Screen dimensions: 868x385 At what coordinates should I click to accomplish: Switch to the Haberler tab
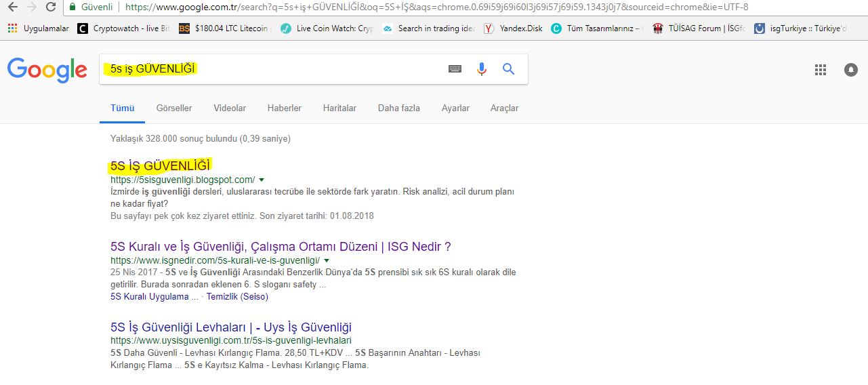coord(285,108)
